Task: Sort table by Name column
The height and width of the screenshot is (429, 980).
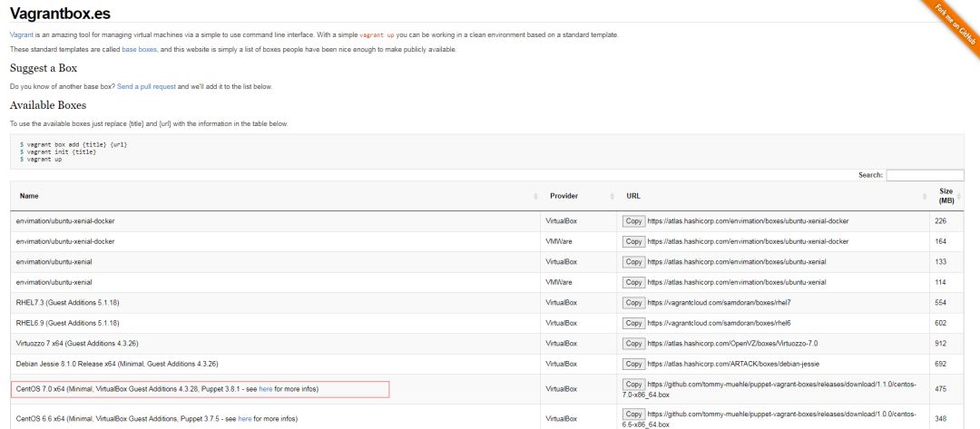Action: pyautogui.click(x=275, y=196)
